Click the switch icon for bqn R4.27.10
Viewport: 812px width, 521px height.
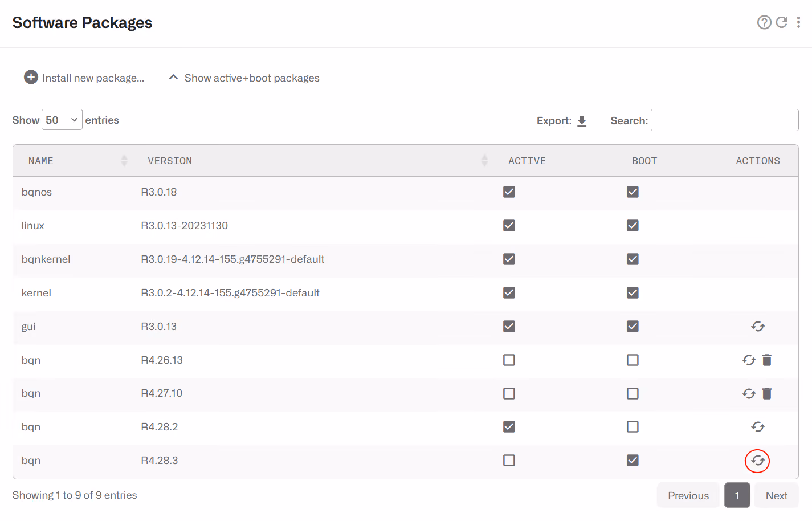(749, 394)
